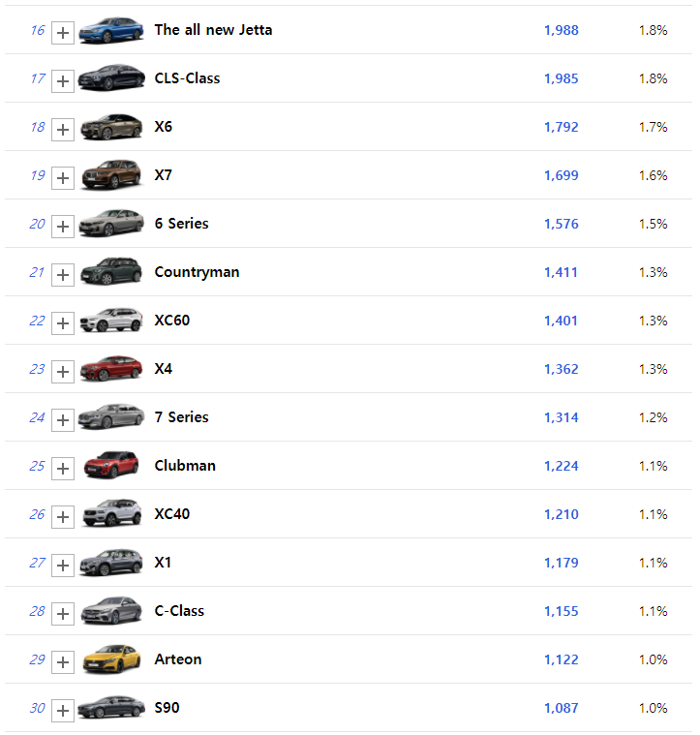The image size is (700, 735).
Task: Click the brown X7 car thumbnail
Action: (111, 175)
